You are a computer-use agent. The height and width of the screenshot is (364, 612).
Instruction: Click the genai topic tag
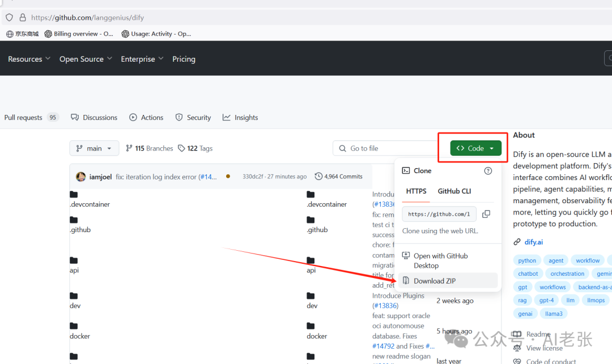click(x=525, y=314)
